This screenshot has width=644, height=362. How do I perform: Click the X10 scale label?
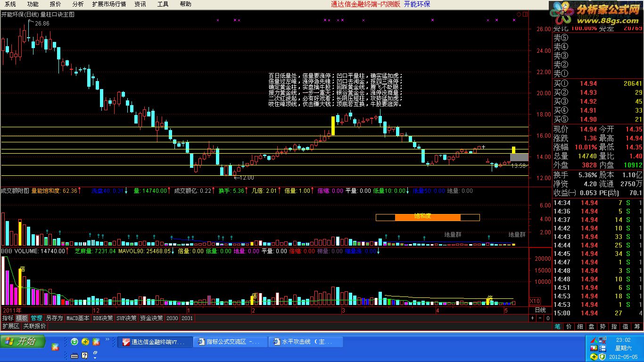coord(535,301)
